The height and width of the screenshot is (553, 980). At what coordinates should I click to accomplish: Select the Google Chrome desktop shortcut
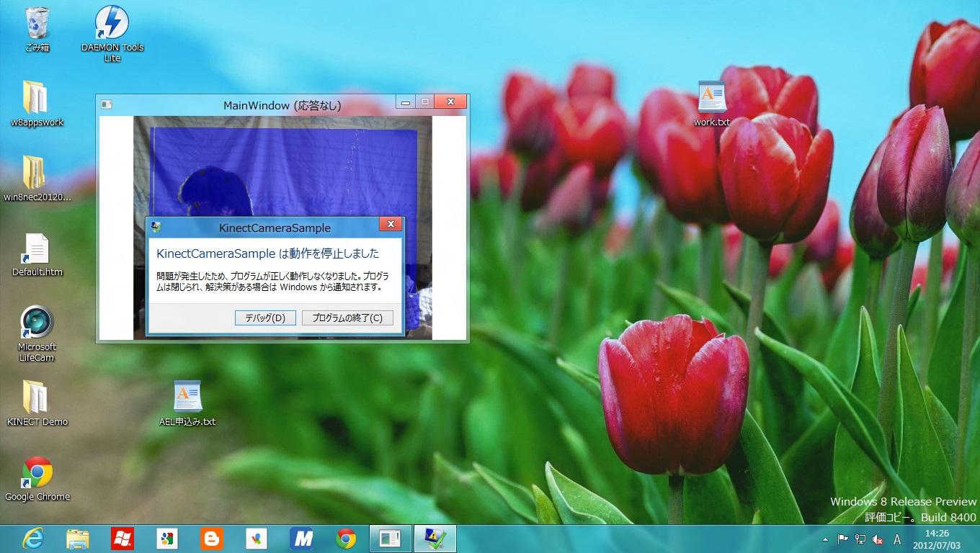(37, 478)
